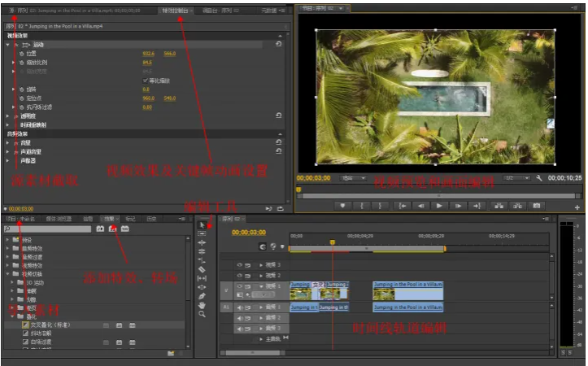Viewport: 588px width, 366px height.
Task: Mute the 音频 1 track speaker toggle
Action: click(239, 307)
